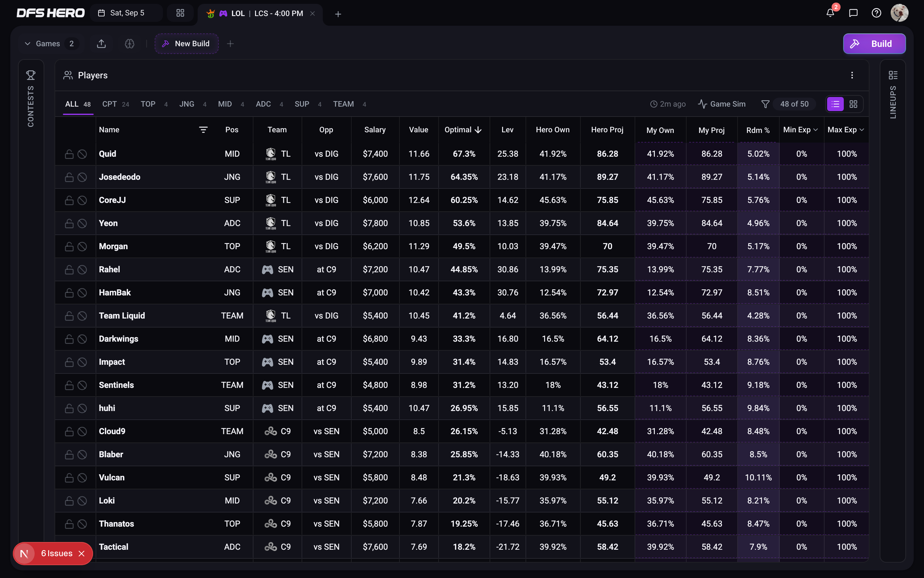Click the Game Sim button
The image size is (924, 578).
pos(722,104)
